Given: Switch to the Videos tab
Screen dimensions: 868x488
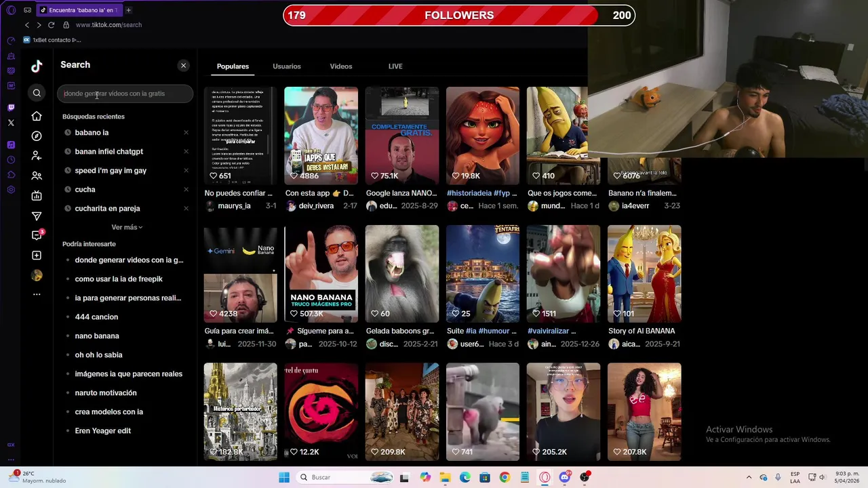Looking at the screenshot, I should (x=341, y=66).
